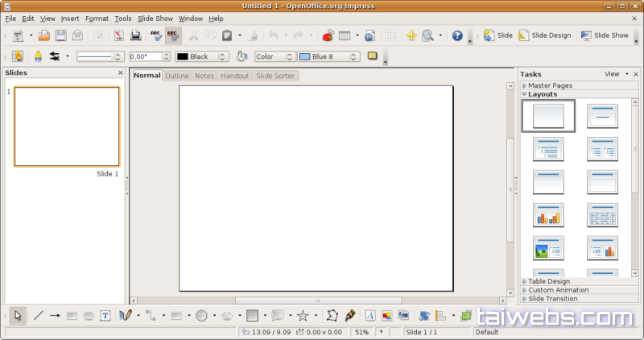Toggle the AutoSpellcheck button

(173, 35)
